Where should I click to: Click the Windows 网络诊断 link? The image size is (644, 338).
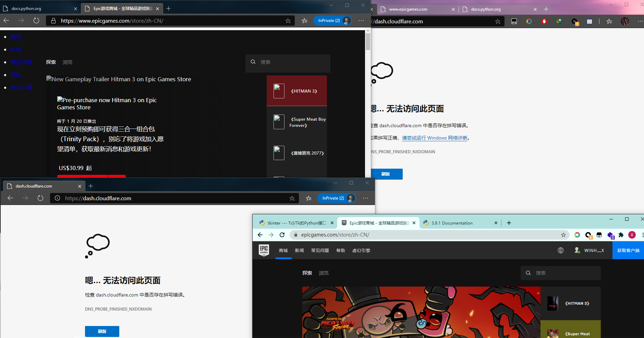[x=435, y=138]
